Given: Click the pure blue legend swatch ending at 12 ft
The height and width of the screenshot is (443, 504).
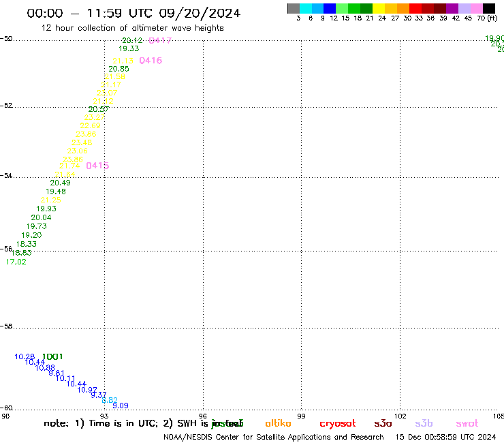Looking at the screenshot, I should coord(330,8).
